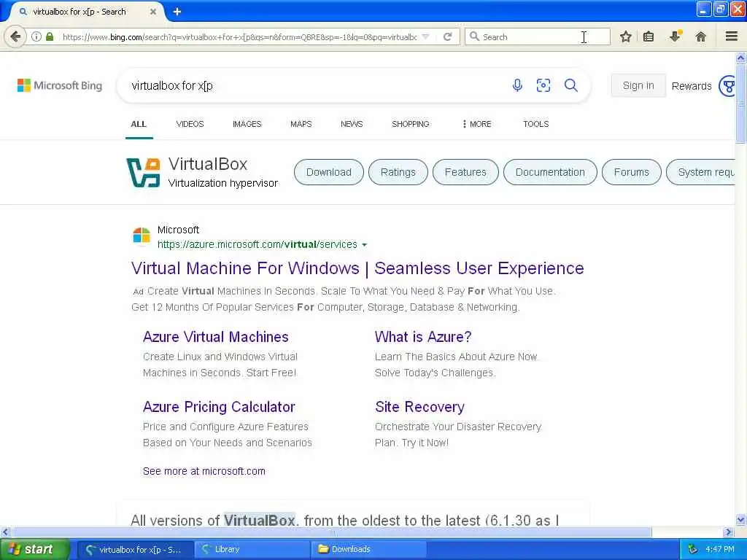Click the vertical scrollbar down arrow
Screen dimensions: 747x560
pos(741,520)
